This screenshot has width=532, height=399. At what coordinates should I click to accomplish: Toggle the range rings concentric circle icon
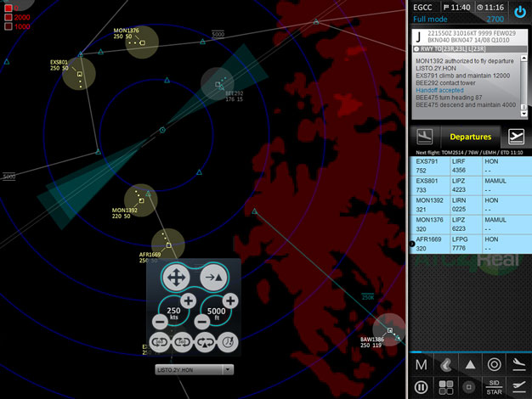(494, 364)
